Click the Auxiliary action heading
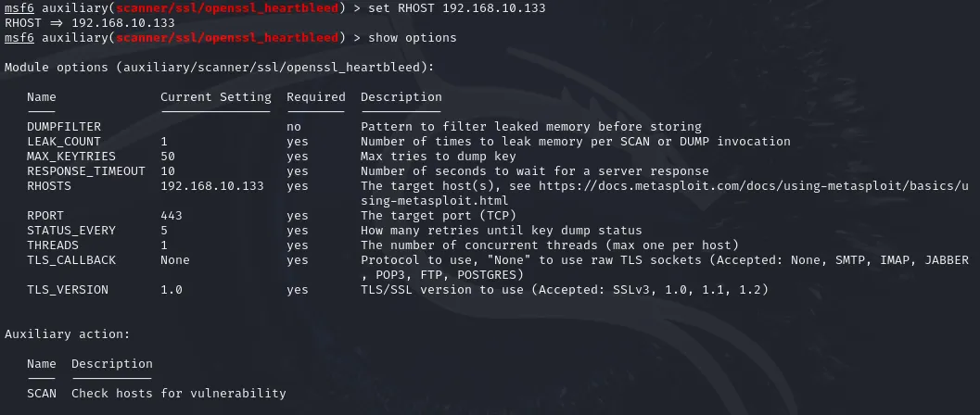This screenshot has height=415, width=980. (x=68, y=333)
